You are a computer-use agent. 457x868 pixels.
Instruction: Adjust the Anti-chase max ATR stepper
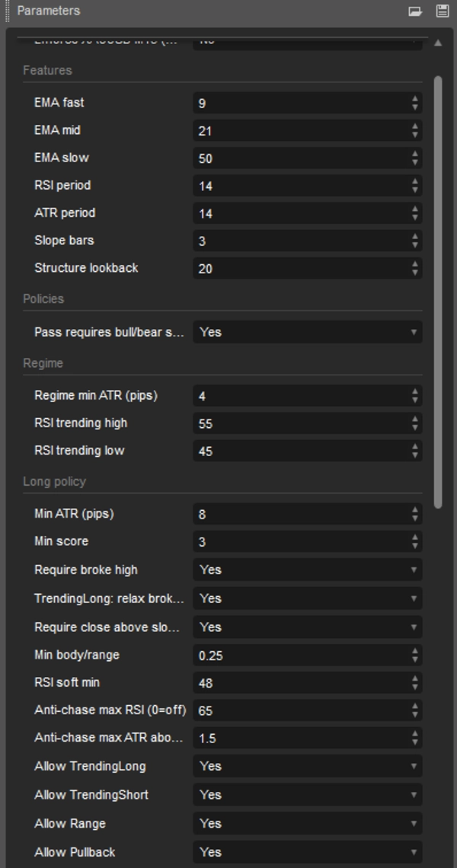(x=415, y=738)
